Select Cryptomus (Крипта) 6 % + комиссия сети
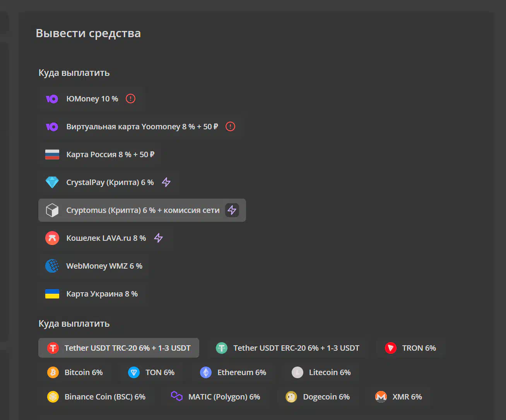Viewport: 506px width, 420px height. click(142, 210)
